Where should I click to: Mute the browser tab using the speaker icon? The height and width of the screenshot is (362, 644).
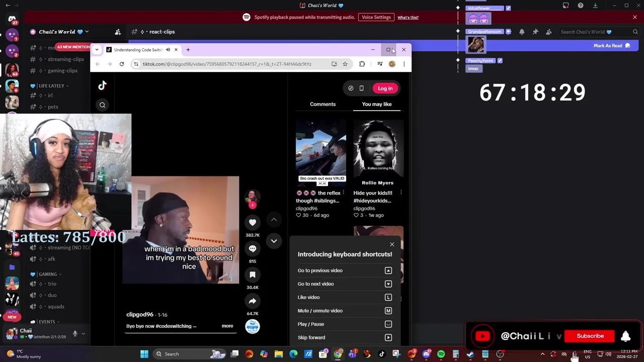click(168, 50)
